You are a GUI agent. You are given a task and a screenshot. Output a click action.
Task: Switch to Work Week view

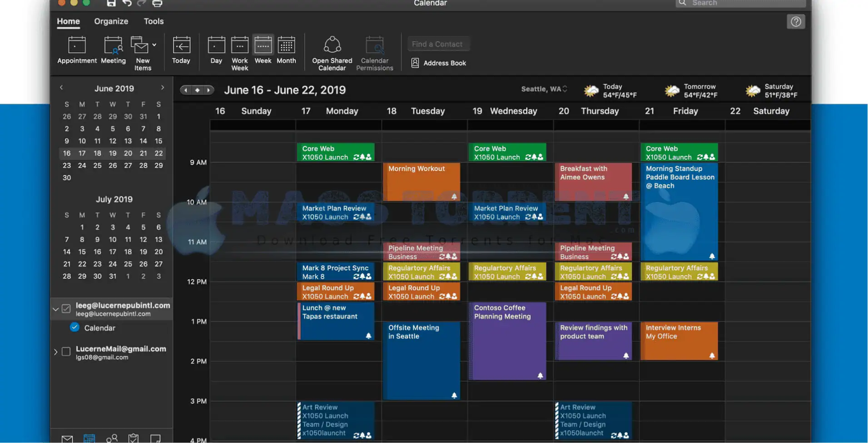click(x=240, y=53)
